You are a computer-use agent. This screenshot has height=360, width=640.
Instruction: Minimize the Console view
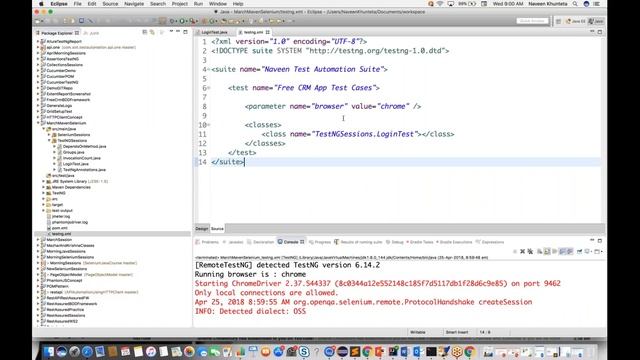pos(592,240)
